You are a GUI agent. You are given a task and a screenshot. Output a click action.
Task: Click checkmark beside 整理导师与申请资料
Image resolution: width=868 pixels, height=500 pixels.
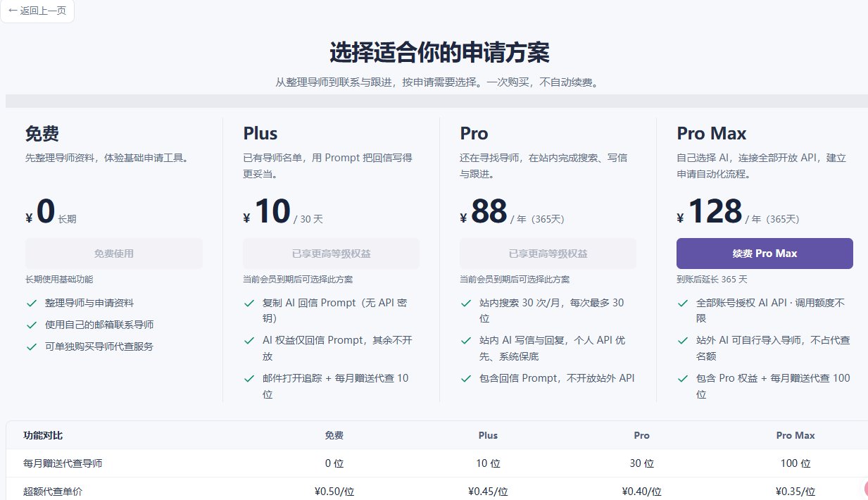tap(31, 304)
